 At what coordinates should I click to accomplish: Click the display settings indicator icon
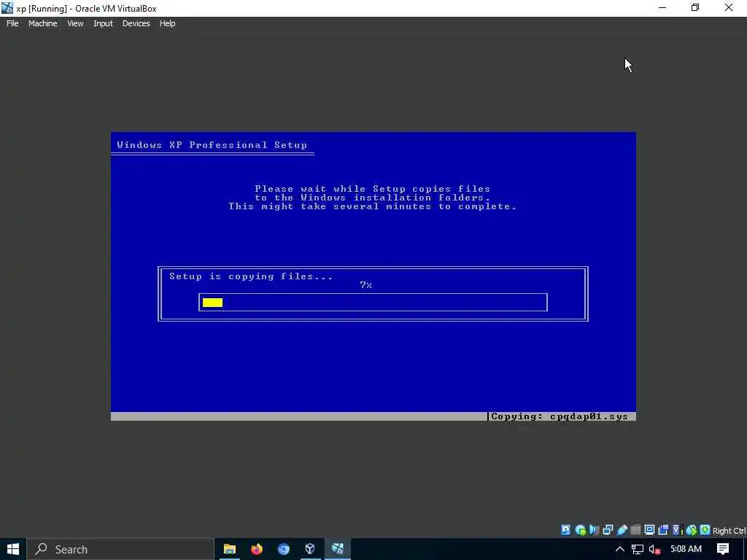[x=649, y=530]
